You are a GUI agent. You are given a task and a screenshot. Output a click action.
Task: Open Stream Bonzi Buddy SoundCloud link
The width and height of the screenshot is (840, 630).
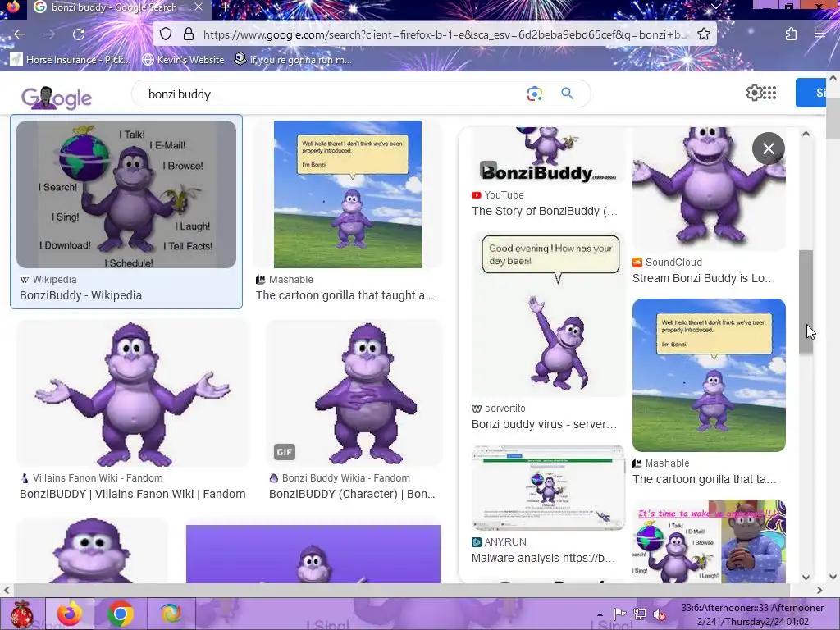(x=704, y=278)
